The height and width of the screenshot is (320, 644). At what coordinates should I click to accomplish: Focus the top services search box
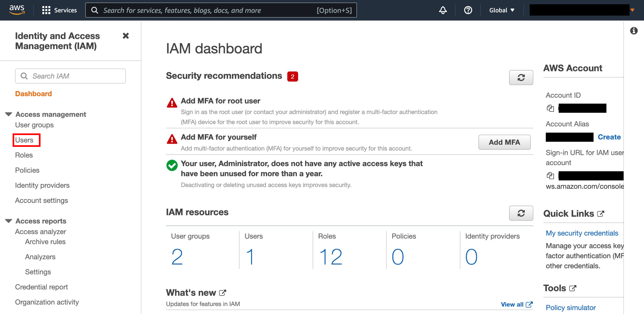[x=221, y=10]
